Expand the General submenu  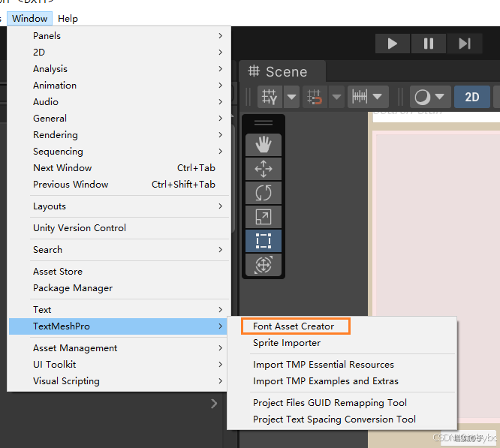tap(119, 119)
